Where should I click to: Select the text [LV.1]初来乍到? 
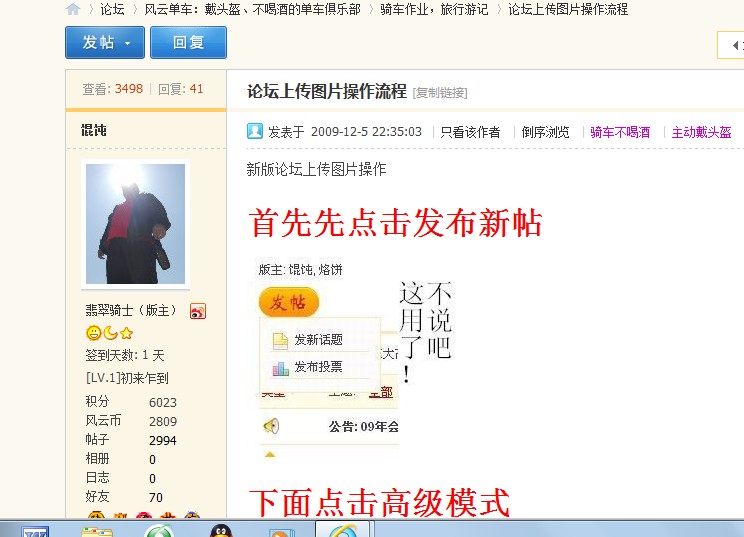click(x=127, y=378)
